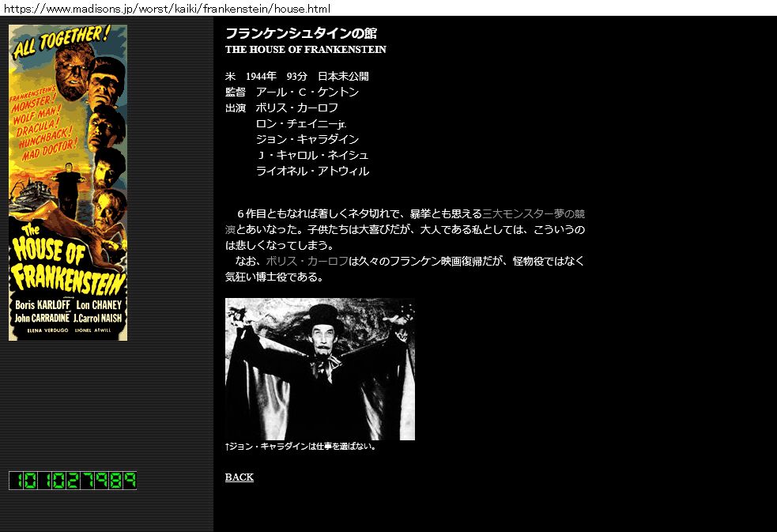Click the page URL at the top

coord(165,9)
